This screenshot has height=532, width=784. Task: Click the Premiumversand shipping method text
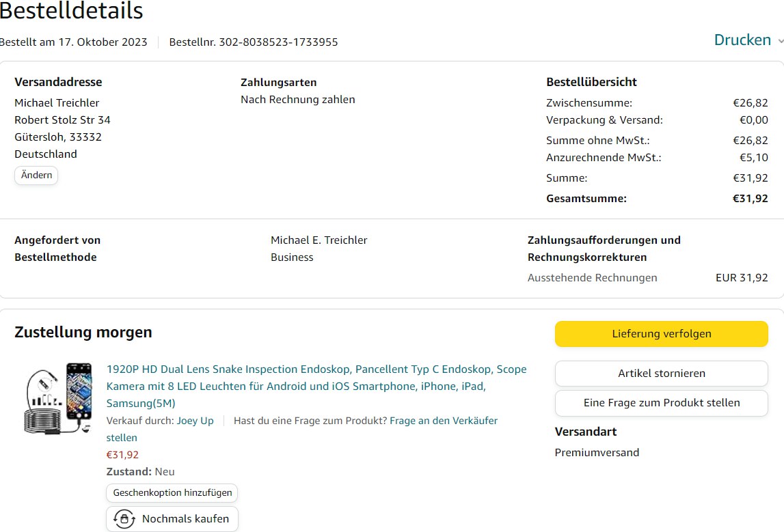[597, 452]
